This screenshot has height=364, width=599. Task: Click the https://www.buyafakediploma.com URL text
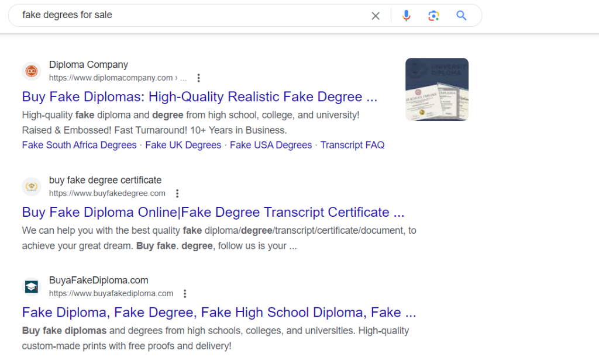[111, 293]
